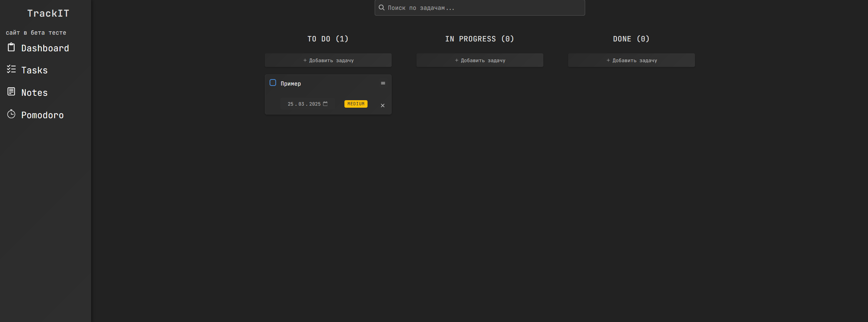Click the search magnifier icon
This screenshot has height=322, width=868.
(381, 7)
